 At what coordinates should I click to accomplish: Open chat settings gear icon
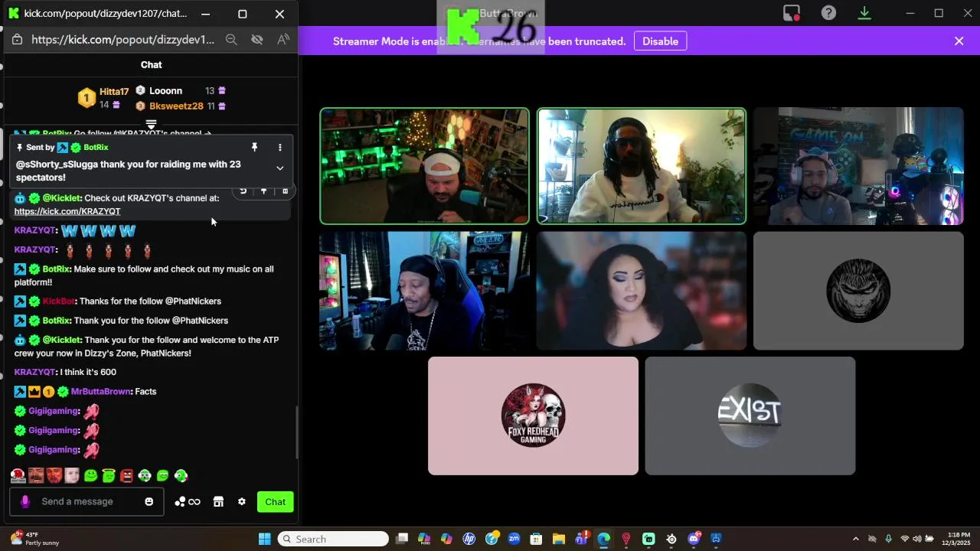click(242, 501)
